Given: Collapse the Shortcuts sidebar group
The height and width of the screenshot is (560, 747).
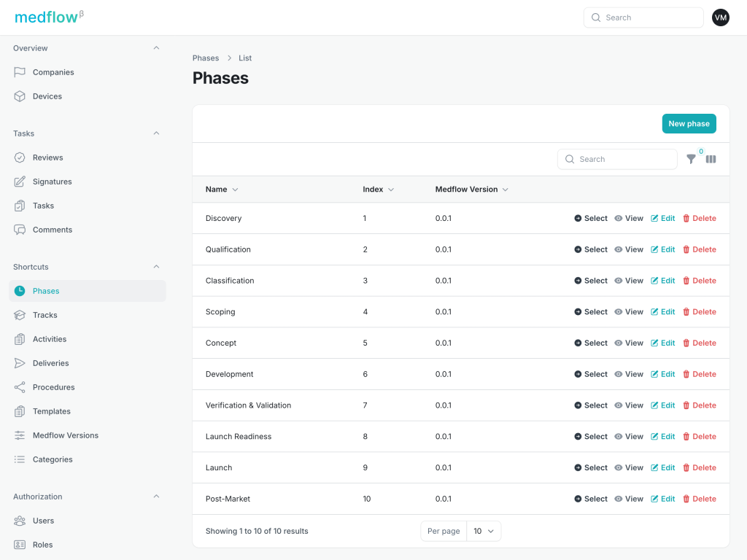Looking at the screenshot, I should 156,267.
